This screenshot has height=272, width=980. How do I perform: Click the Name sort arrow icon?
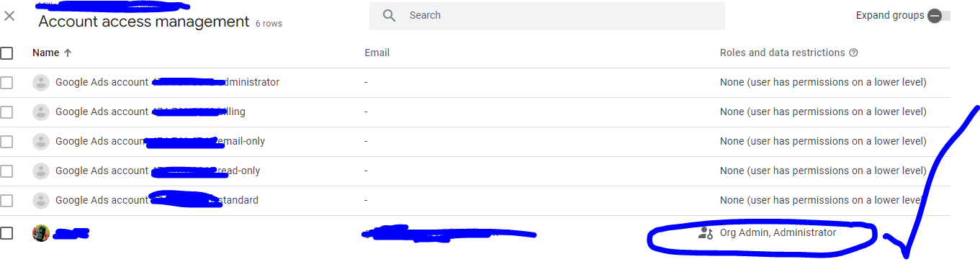(x=68, y=53)
